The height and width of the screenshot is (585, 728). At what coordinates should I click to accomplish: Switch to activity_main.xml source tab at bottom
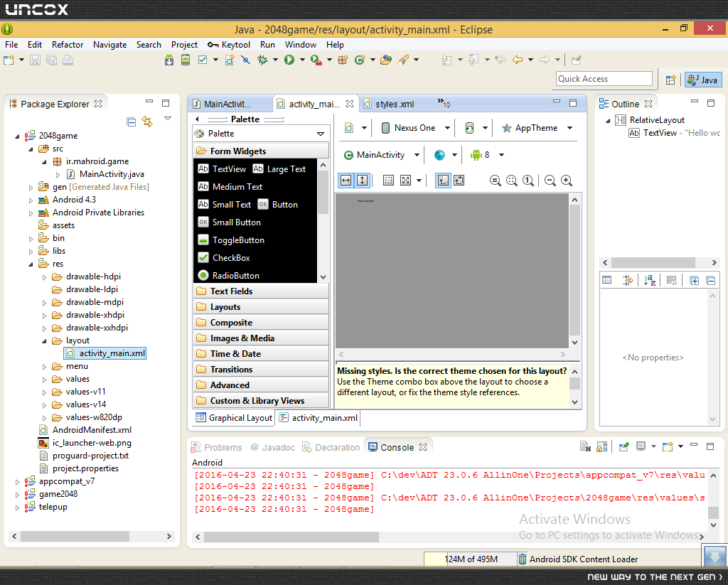tap(318, 418)
